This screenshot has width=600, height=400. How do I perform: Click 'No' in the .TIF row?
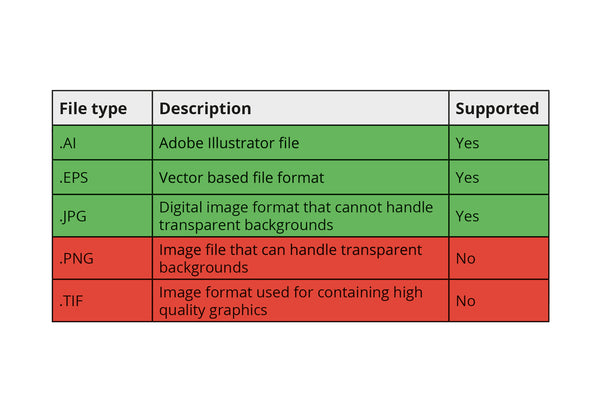click(465, 300)
